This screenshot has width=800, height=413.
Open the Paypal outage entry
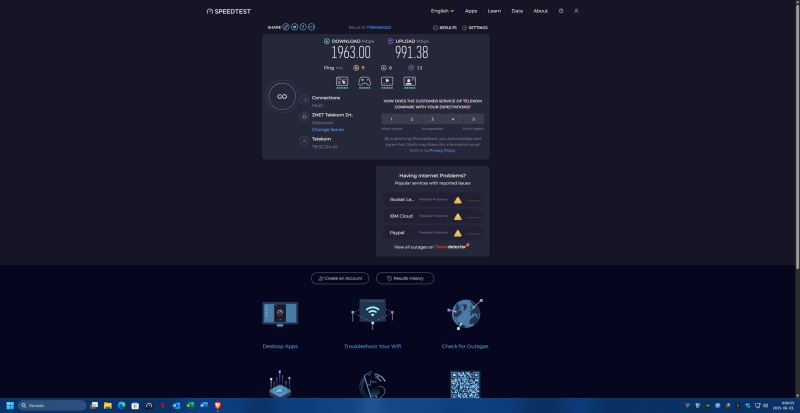tap(433, 233)
